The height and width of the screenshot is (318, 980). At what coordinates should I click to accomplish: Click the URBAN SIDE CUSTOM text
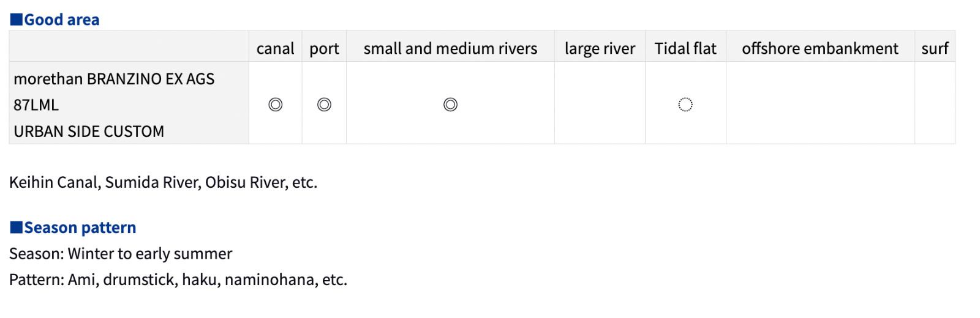tap(89, 131)
